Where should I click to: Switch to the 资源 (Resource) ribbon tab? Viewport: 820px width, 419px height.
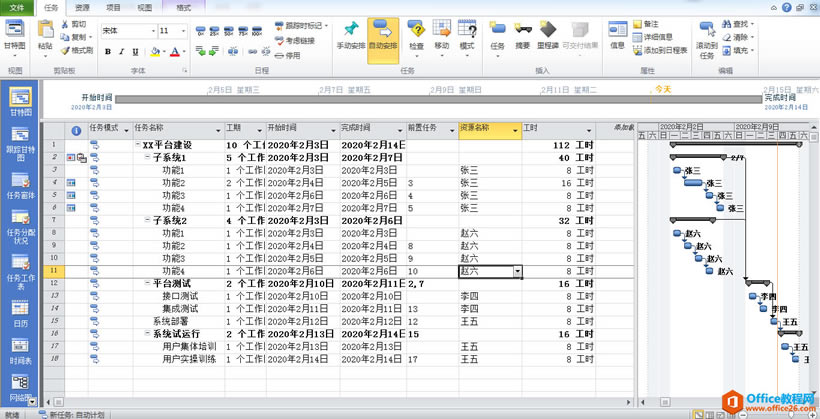82,6
